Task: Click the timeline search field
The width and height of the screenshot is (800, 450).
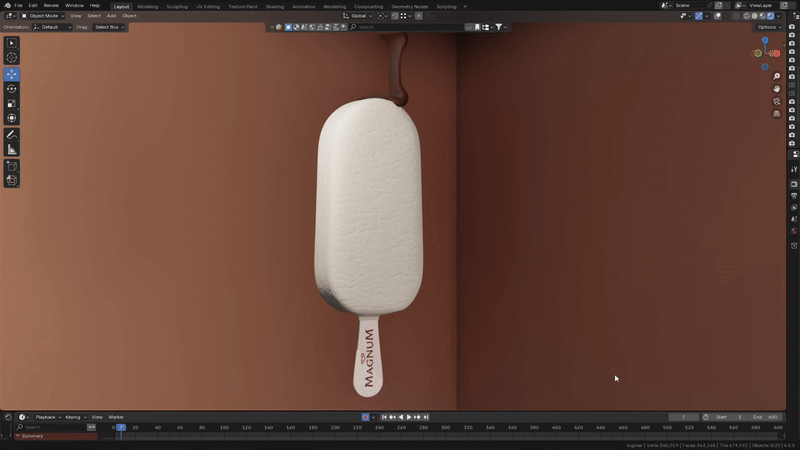Action: 51,427
